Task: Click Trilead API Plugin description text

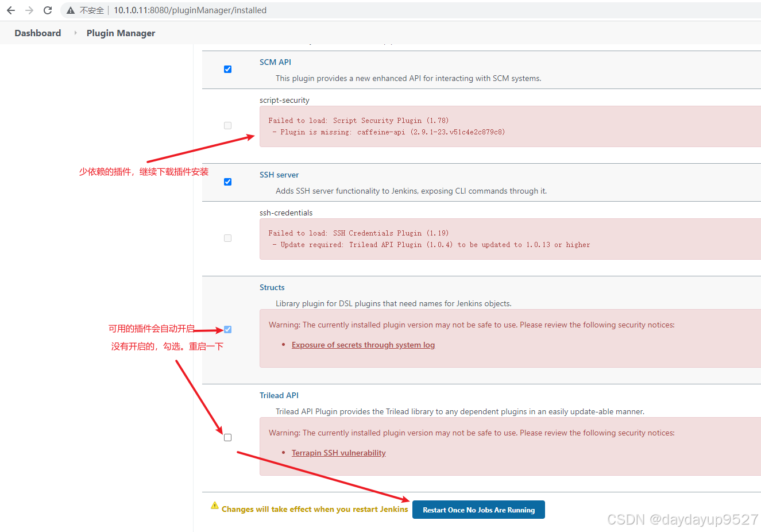Action: (x=460, y=411)
